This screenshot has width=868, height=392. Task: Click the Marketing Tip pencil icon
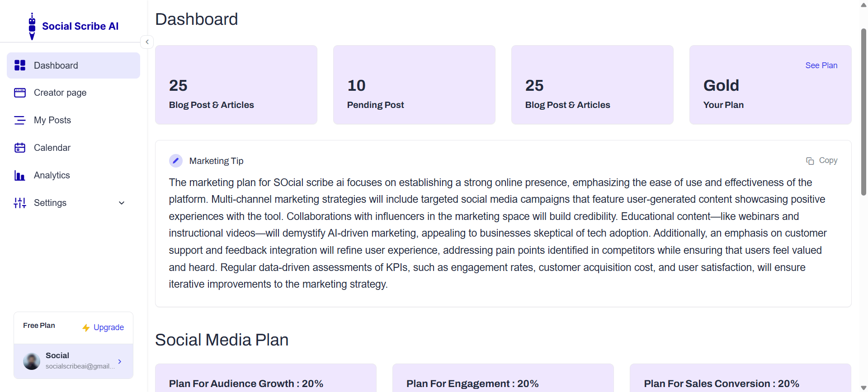pos(176,161)
